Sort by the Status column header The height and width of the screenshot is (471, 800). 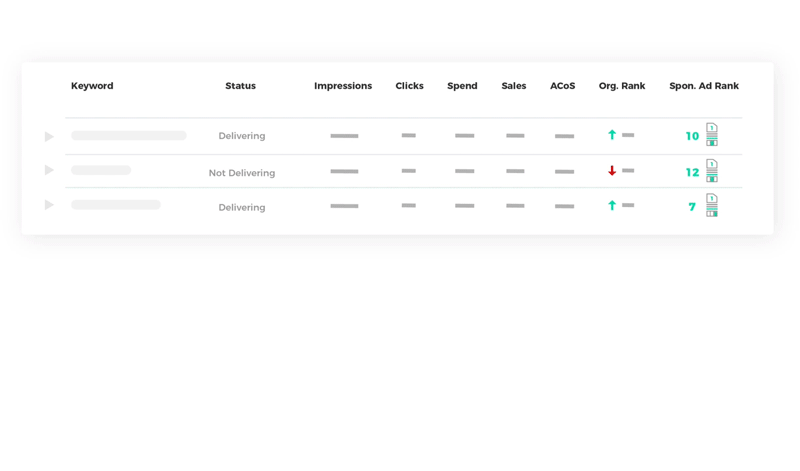240,86
